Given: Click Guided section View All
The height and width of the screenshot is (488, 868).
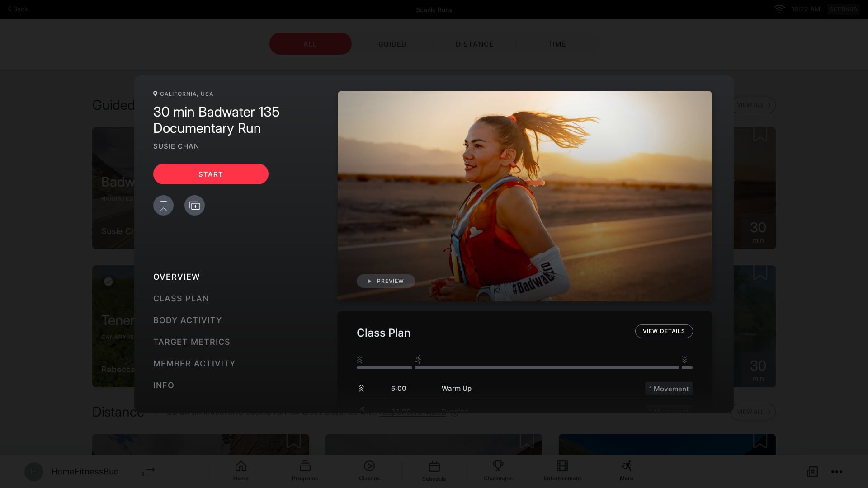Looking at the screenshot, I should tap(753, 105).
